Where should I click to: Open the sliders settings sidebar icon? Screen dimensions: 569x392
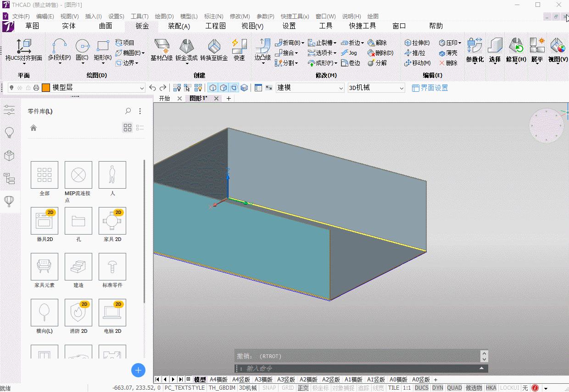coord(9,110)
